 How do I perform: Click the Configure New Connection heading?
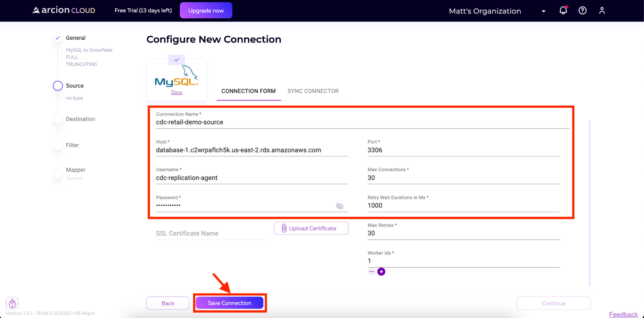point(214,39)
